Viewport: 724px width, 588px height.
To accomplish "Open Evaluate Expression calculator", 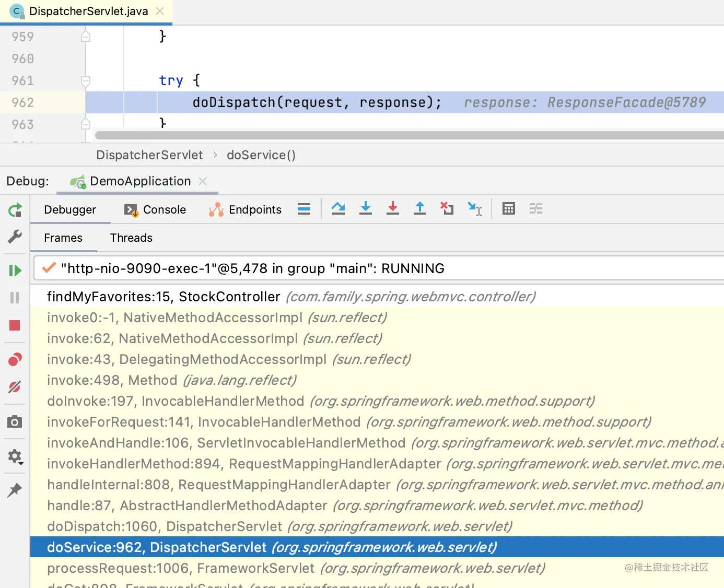I will 509,209.
